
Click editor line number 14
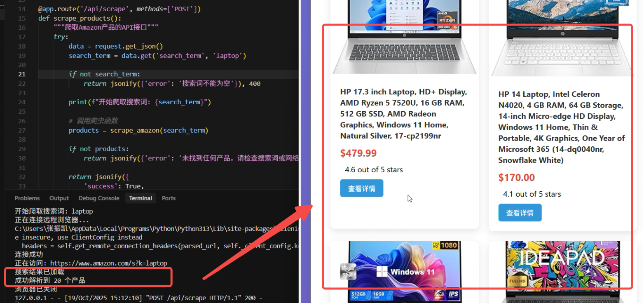point(22,9)
